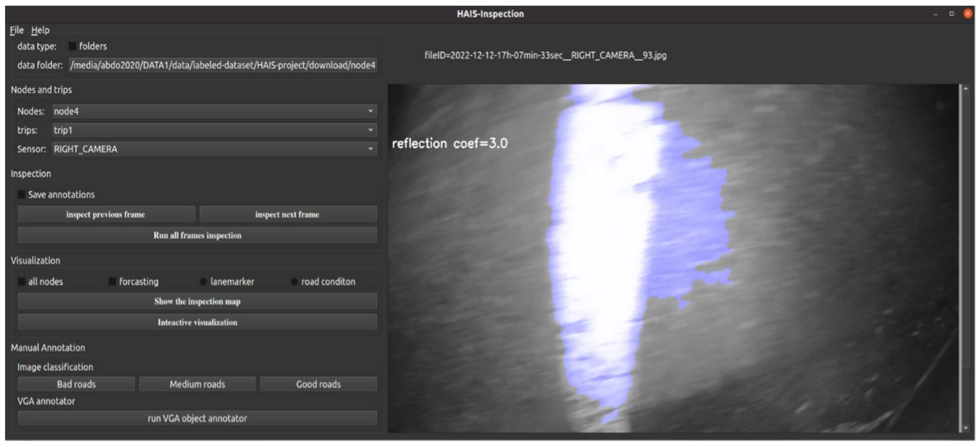Open the trips dropdown showing trip1
This screenshot has width=980, height=447.
214,130
